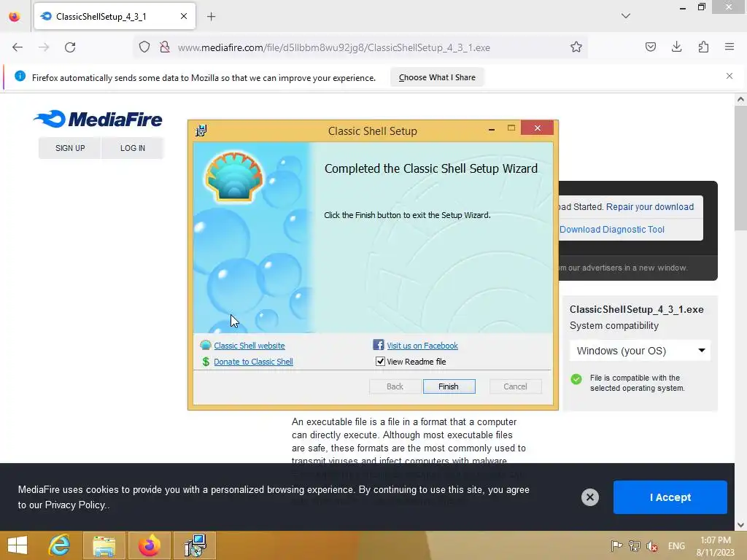
Task: Click the muted speaker tray icon
Action: point(652,546)
